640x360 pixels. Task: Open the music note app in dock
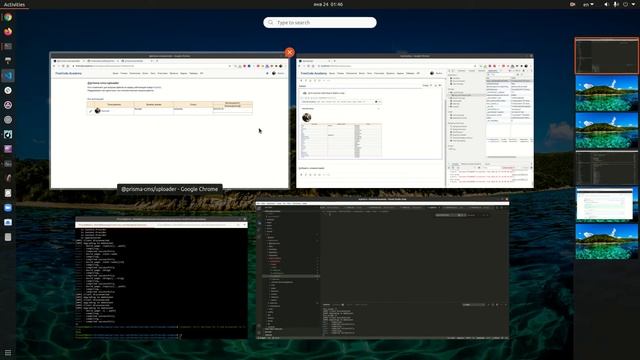[x=8, y=134]
